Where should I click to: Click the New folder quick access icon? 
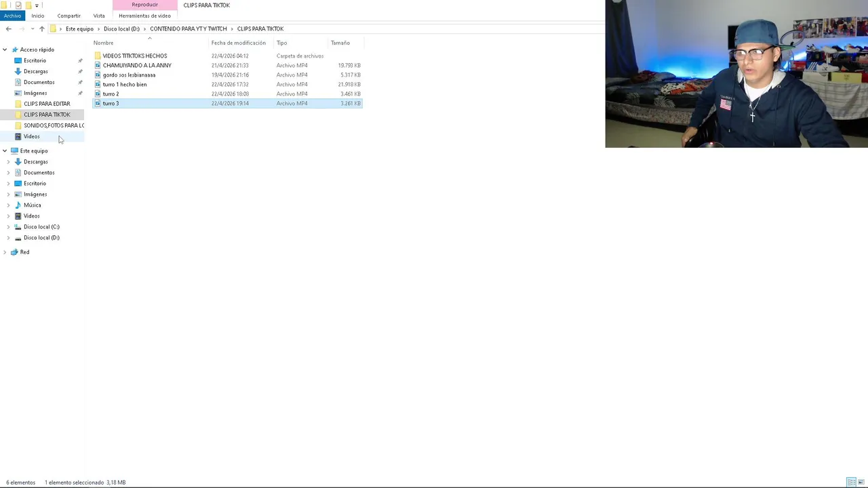(x=28, y=5)
